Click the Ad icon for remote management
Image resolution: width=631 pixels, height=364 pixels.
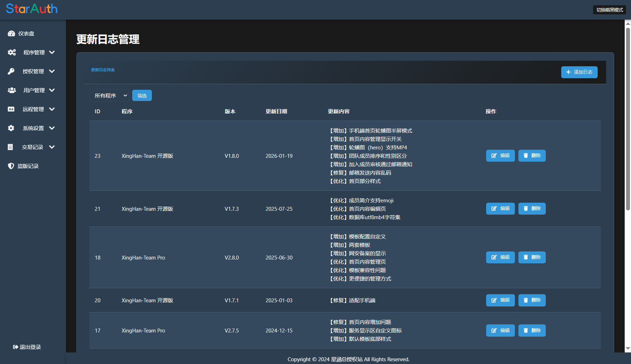[x=11, y=109]
